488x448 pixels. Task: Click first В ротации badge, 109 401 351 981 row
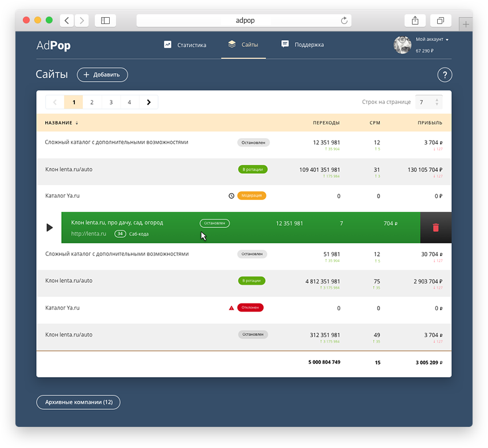pos(253,169)
